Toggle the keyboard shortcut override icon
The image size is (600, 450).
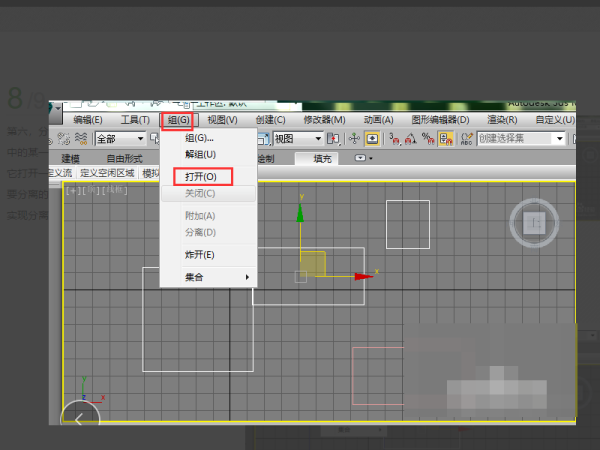click(372, 139)
